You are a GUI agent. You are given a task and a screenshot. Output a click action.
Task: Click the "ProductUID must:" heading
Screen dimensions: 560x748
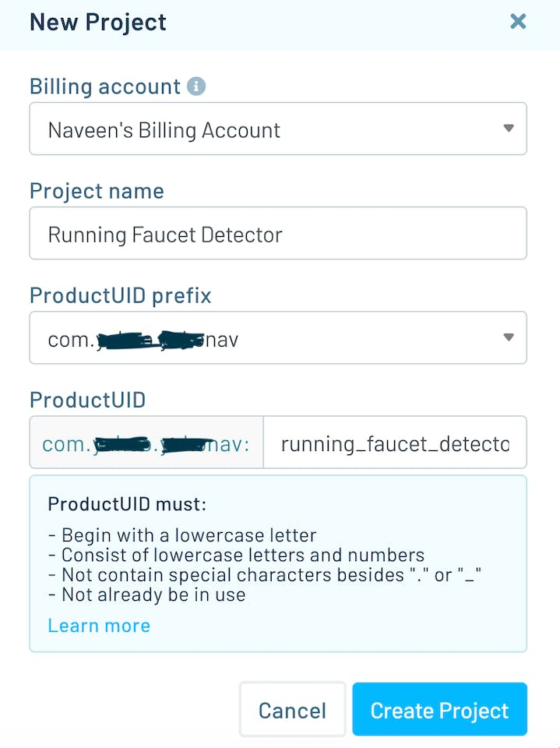click(127, 503)
